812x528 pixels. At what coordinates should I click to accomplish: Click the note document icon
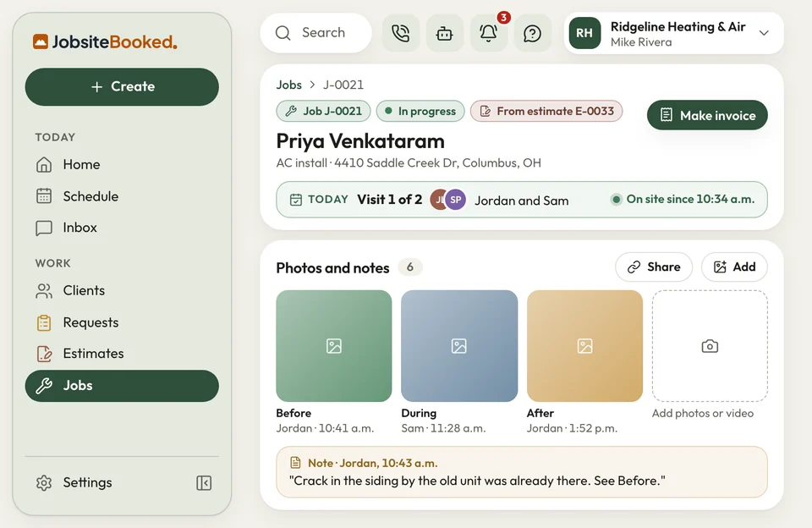[x=295, y=462]
